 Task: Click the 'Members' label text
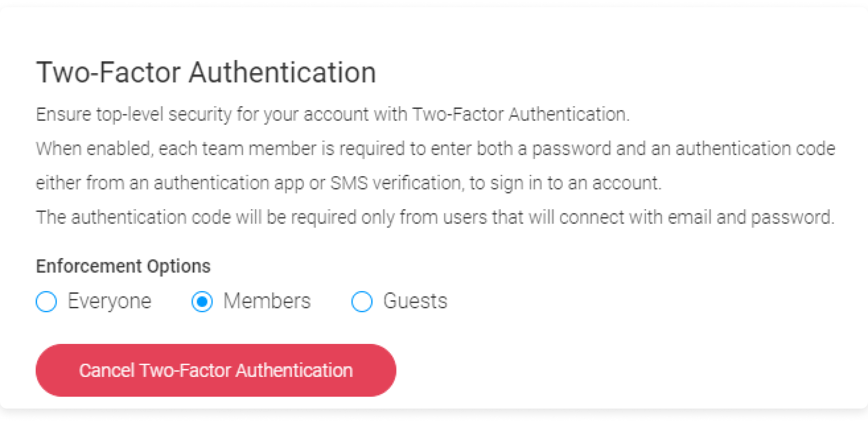coord(267,301)
